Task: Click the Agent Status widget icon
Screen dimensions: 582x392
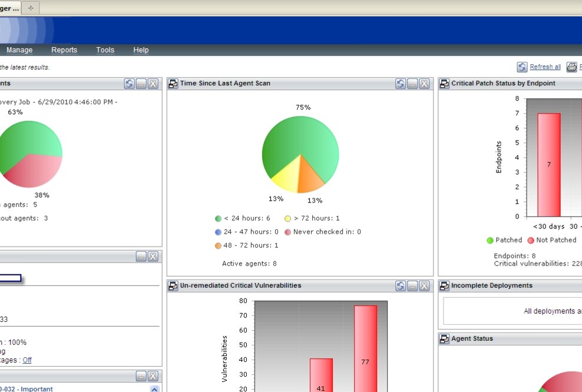Action: (x=445, y=338)
